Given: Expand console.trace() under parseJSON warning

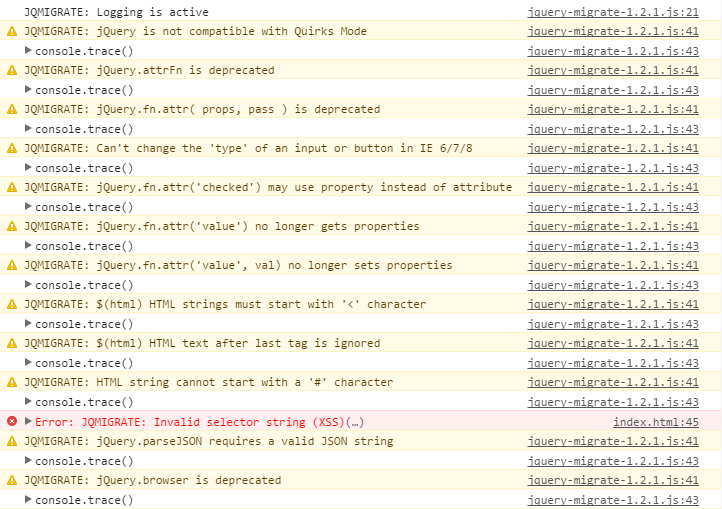Looking at the screenshot, I should (28, 460).
